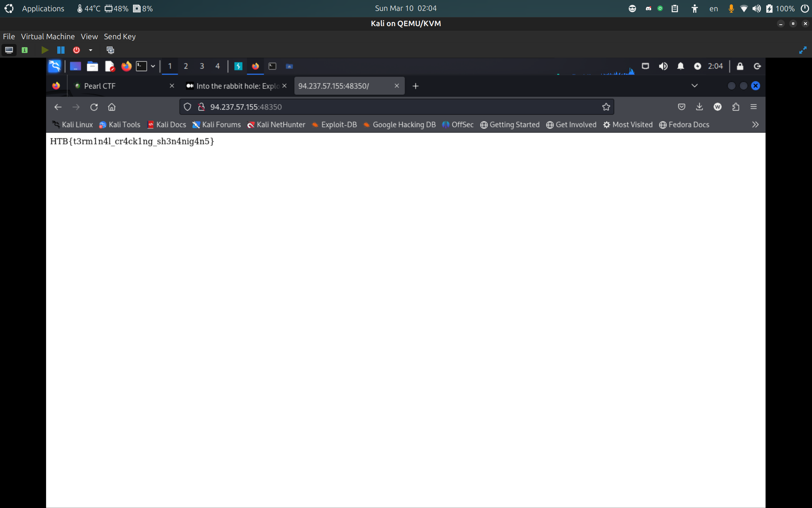The width and height of the screenshot is (812, 508).
Task: Close the Pearl CTF tab
Action: click(x=172, y=86)
